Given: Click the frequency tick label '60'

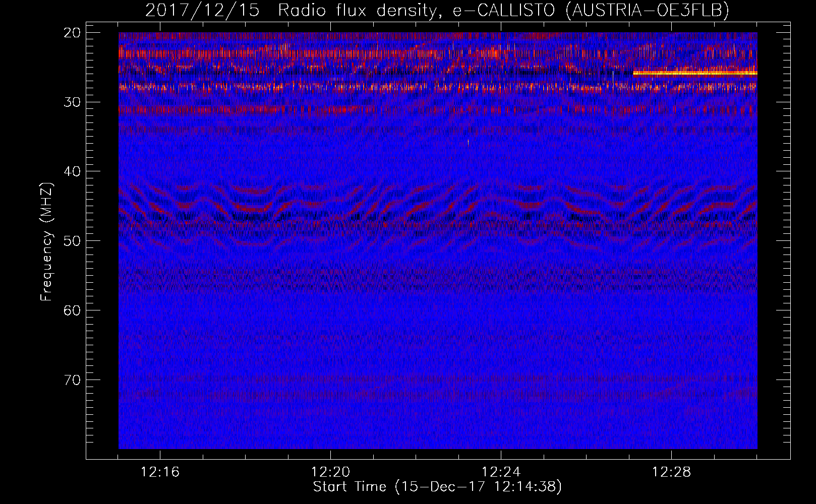Looking at the screenshot, I should tap(73, 310).
